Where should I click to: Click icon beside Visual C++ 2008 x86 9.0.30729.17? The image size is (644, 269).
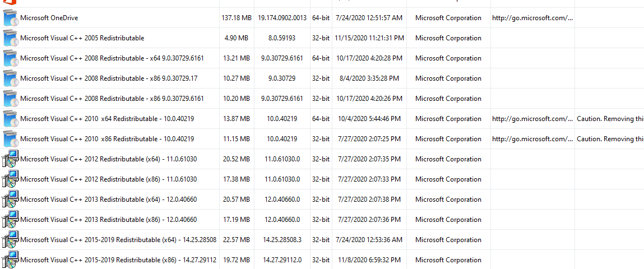pyautogui.click(x=10, y=78)
